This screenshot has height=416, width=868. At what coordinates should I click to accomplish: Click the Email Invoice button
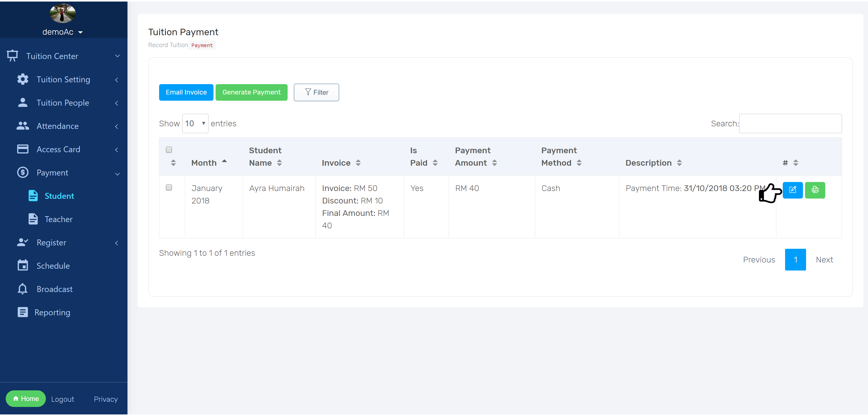pyautogui.click(x=186, y=92)
